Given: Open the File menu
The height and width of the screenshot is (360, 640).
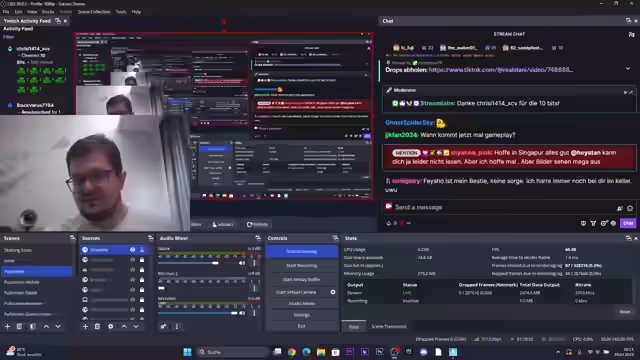Looking at the screenshot, I should tap(6, 12).
